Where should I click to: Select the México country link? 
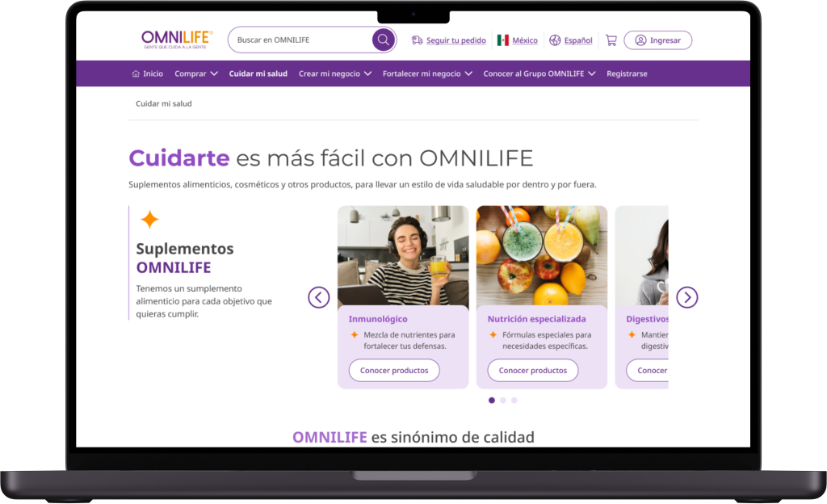[525, 40]
